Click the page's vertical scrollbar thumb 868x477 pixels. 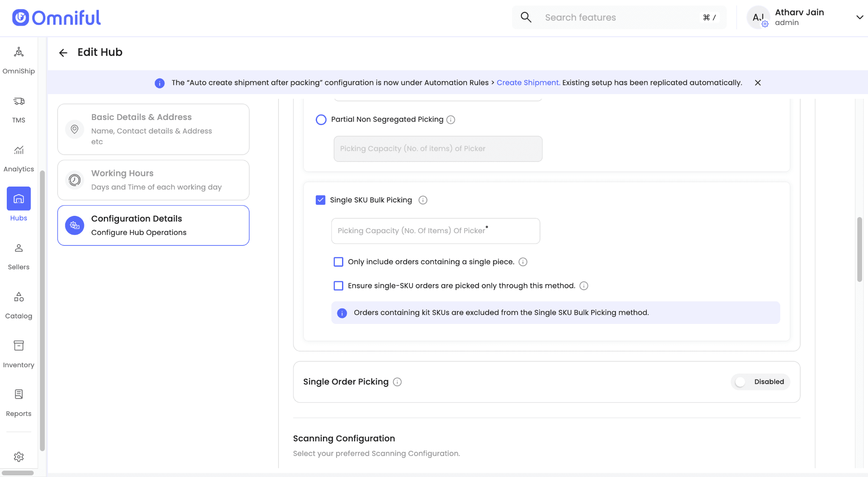tap(859, 249)
